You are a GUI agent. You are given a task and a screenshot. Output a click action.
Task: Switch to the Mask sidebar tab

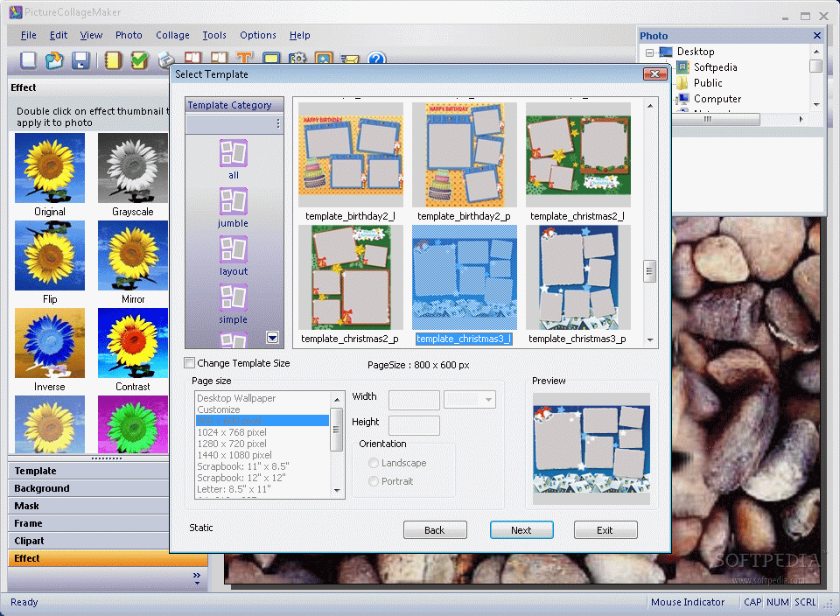[89, 506]
